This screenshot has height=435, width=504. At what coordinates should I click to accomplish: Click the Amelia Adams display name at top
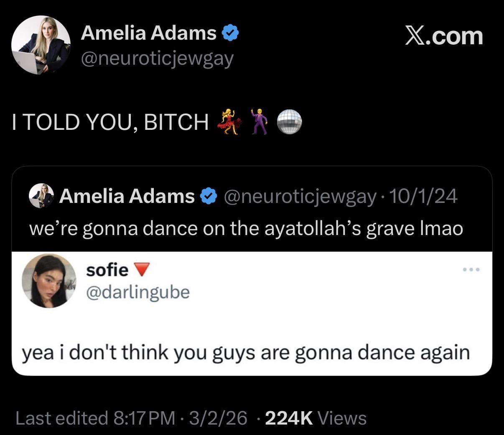point(148,33)
